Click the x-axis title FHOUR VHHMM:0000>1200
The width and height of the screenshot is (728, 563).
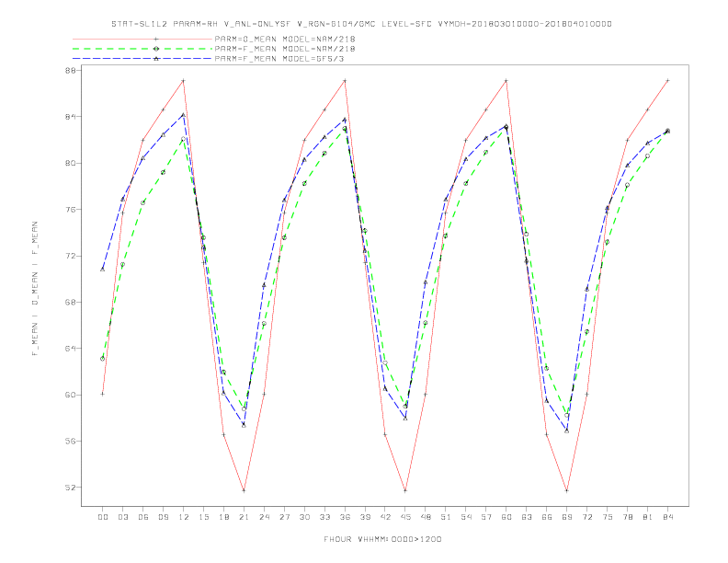382,539
